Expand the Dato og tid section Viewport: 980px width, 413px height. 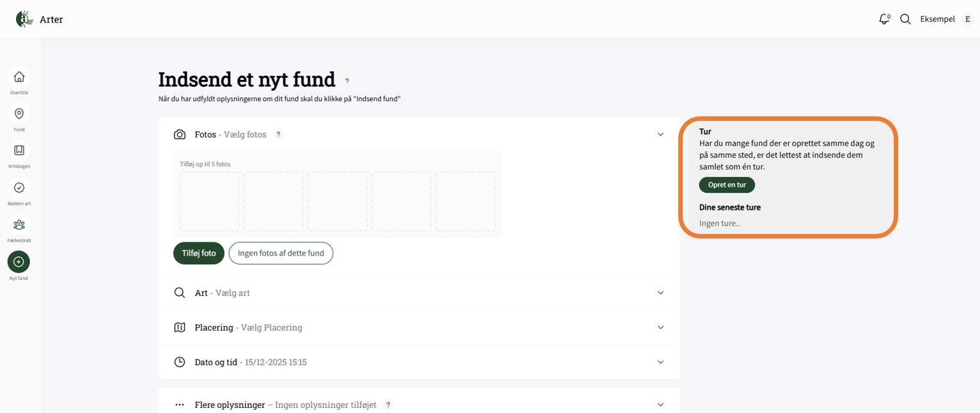coord(660,362)
